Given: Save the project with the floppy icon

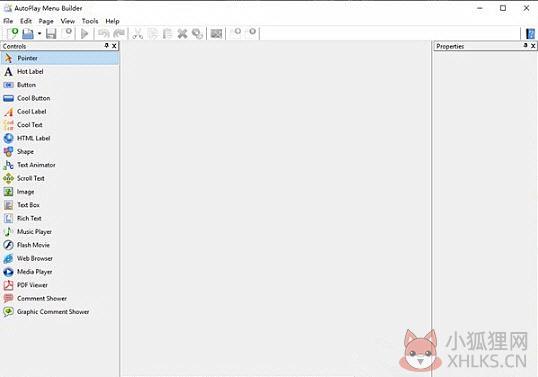Looking at the screenshot, I should point(51,34).
